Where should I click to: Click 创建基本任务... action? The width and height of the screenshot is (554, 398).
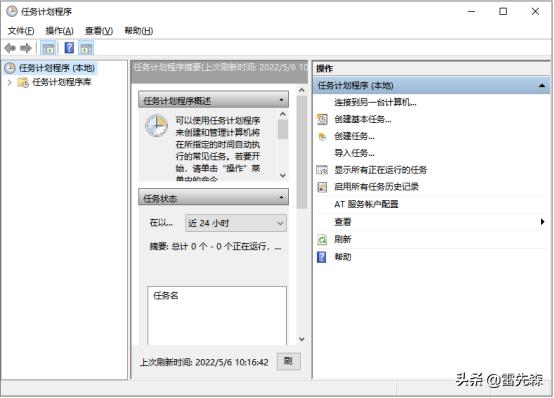coord(363,119)
